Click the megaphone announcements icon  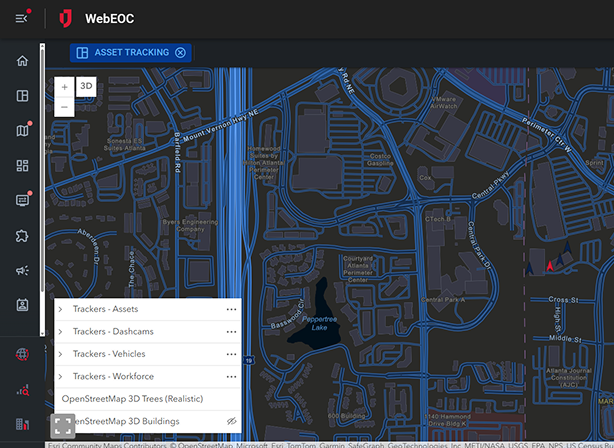[22, 271]
